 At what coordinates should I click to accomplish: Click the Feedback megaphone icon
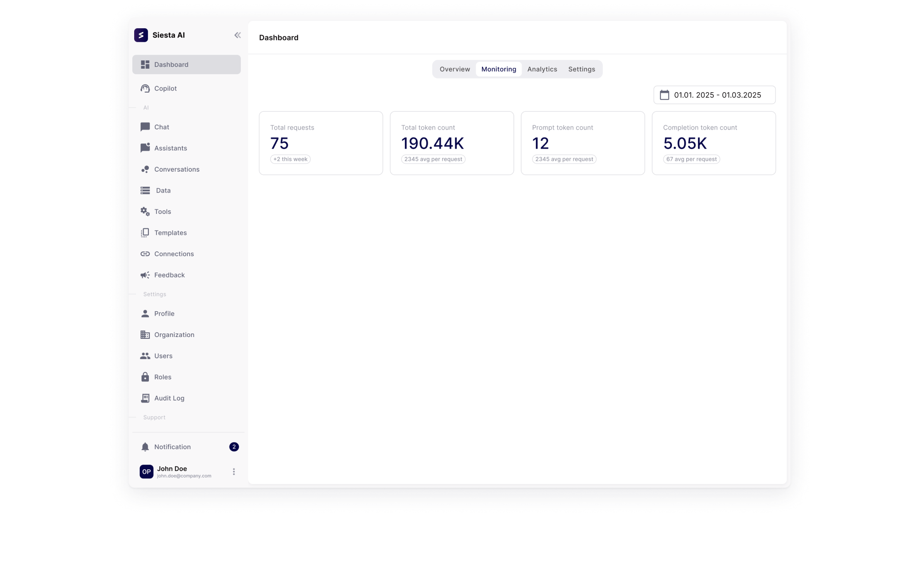(x=145, y=275)
